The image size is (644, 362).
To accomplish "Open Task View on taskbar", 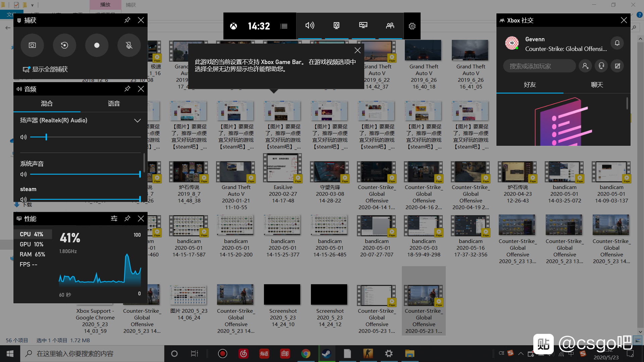I will click(x=195, y=354).
